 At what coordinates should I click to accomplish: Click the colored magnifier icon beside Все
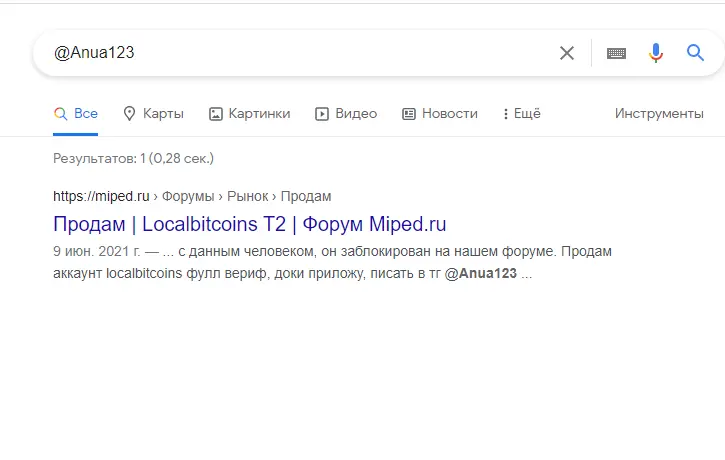coord(61,114)
